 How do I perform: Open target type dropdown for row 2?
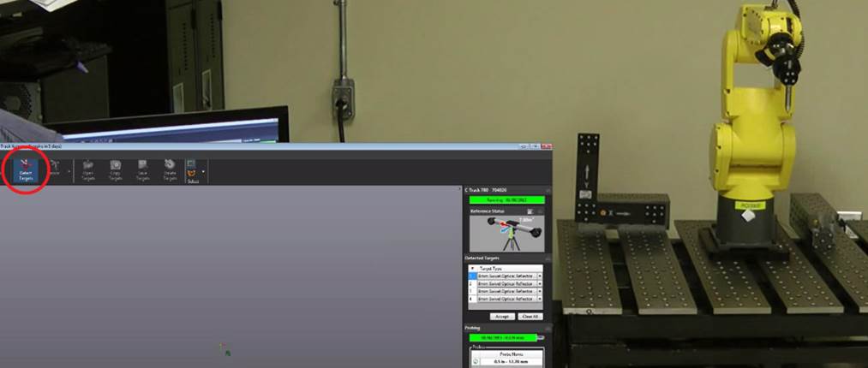coord(540,283)
